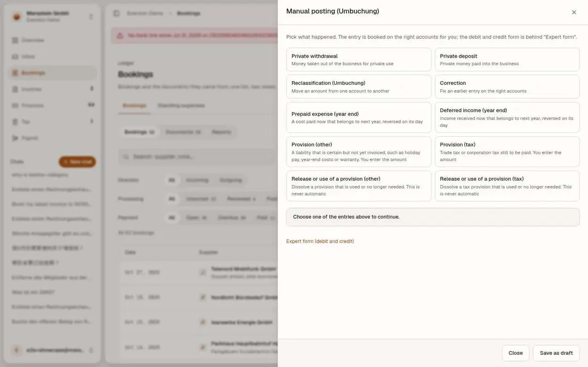Open the Inbox icon in the sidebar
Screen dimensions: 588x367
pos(15,57)
